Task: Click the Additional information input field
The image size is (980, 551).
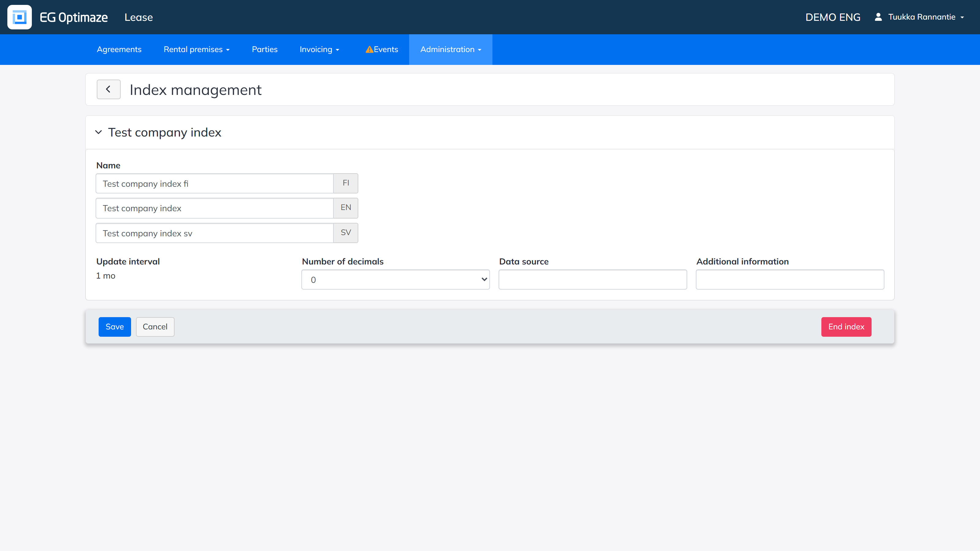Action: (x=790, y=279)
